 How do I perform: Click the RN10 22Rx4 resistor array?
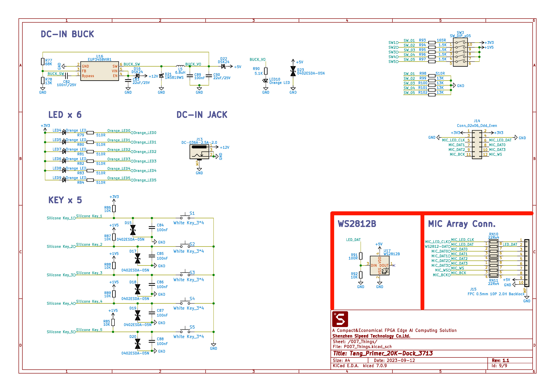pyautogui.click(x=493, y=248)
